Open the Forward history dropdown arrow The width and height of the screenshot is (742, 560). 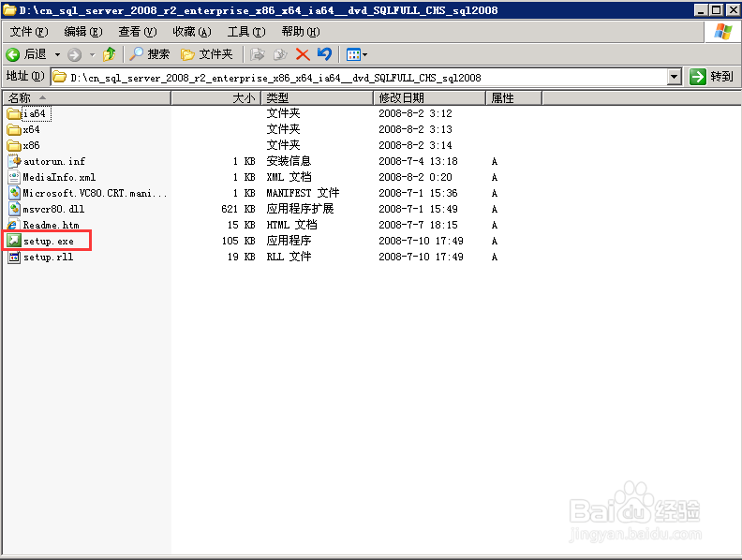92,55
